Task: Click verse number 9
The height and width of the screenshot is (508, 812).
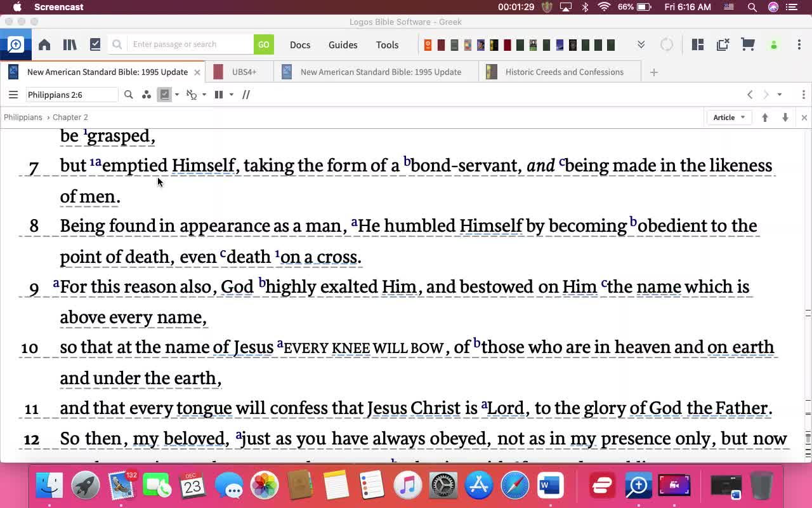Action: pos(34,289)
